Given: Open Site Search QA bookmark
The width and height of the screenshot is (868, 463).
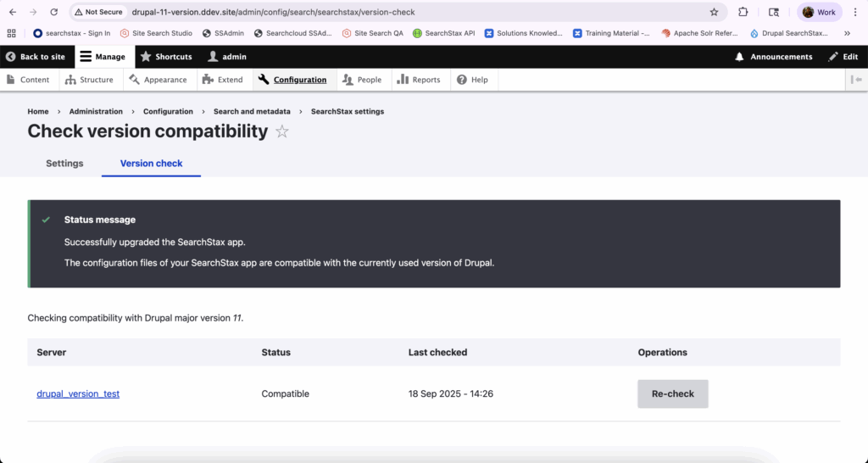Looking at the screenshot, I should coord(373,33).
